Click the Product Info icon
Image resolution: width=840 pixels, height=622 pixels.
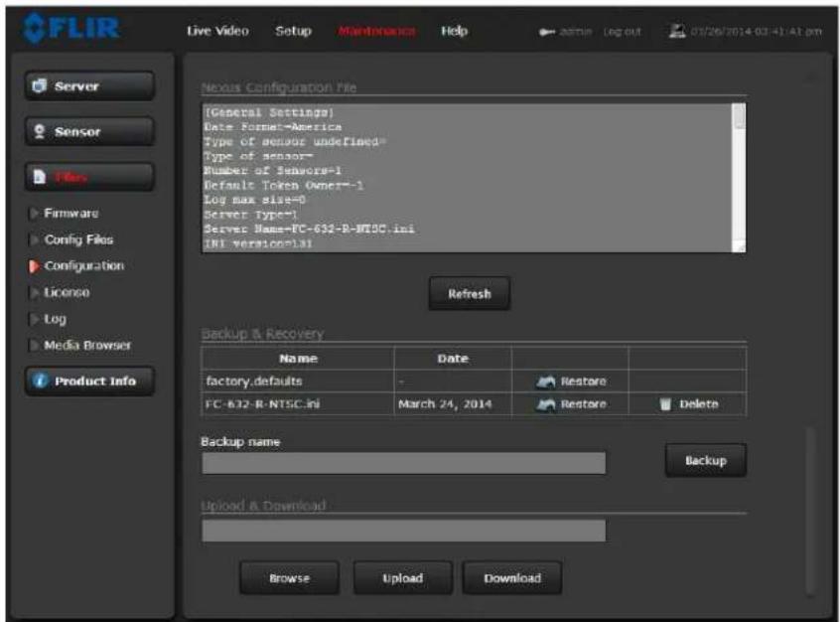pyautogui.click(x=40, y=381)
